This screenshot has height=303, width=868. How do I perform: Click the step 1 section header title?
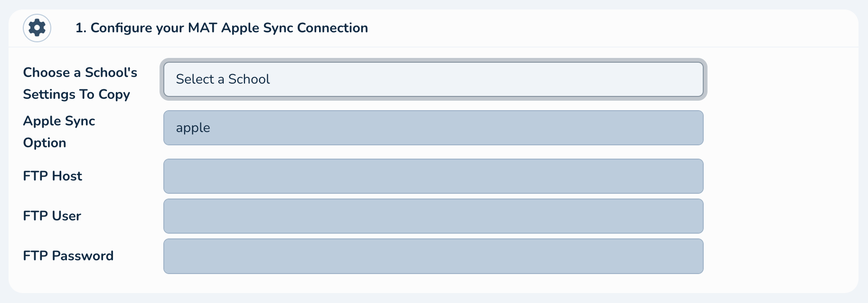[222, 28]
